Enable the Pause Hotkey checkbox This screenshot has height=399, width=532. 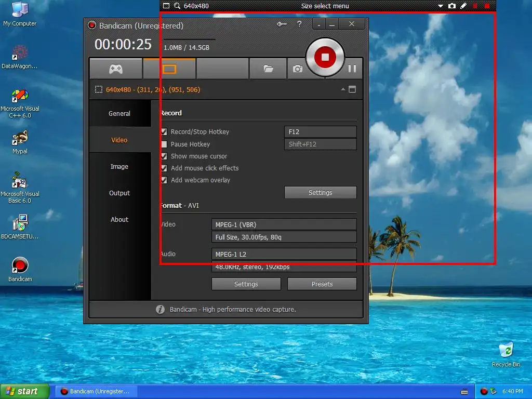click(x=164, y=144)
